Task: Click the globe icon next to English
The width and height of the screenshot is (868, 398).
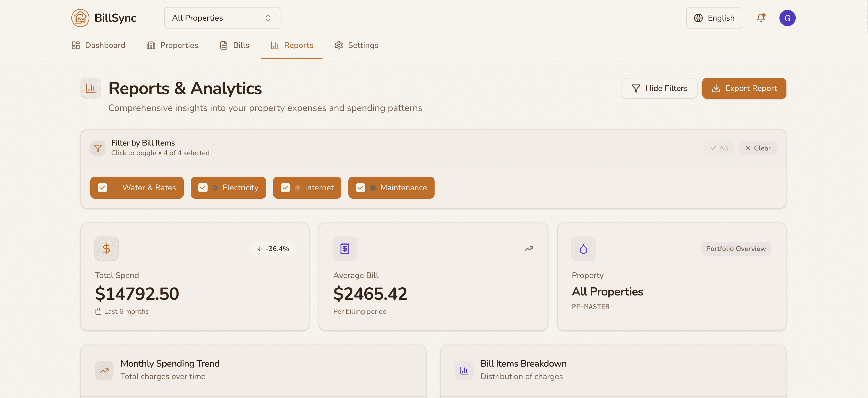Action: [x=698, y=18]
